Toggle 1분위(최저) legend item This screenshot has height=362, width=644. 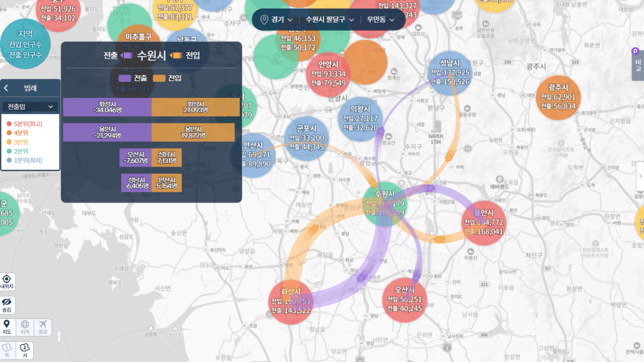25,160
